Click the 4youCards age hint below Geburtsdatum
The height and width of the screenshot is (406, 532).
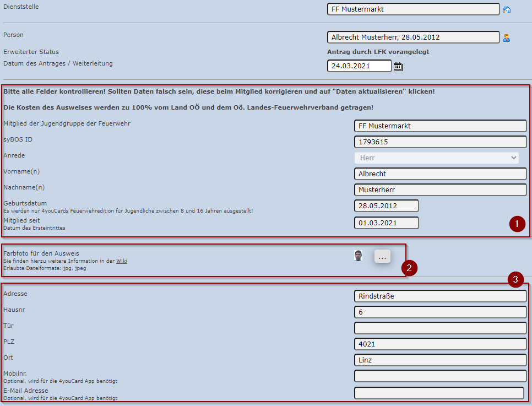[x=128, y=211]
